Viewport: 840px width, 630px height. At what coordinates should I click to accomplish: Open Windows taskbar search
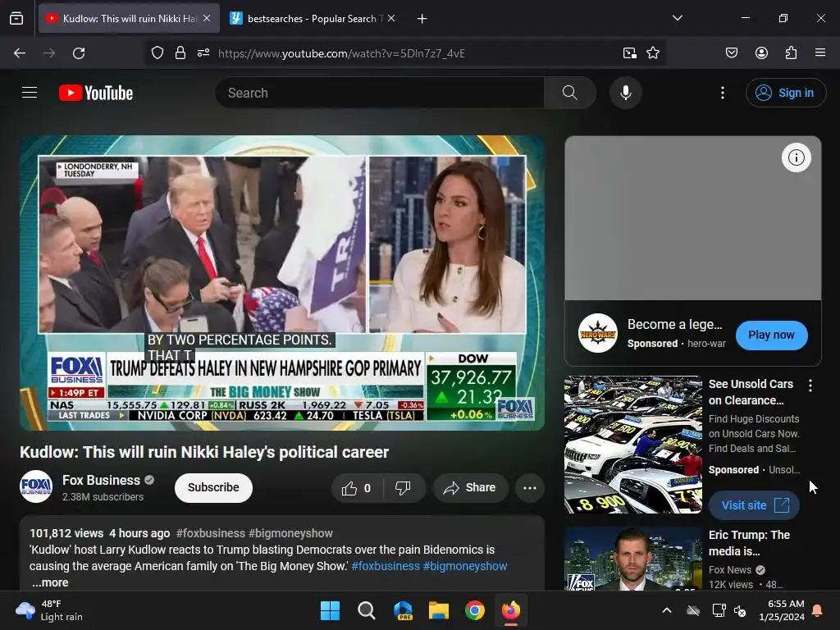(367, 610)
